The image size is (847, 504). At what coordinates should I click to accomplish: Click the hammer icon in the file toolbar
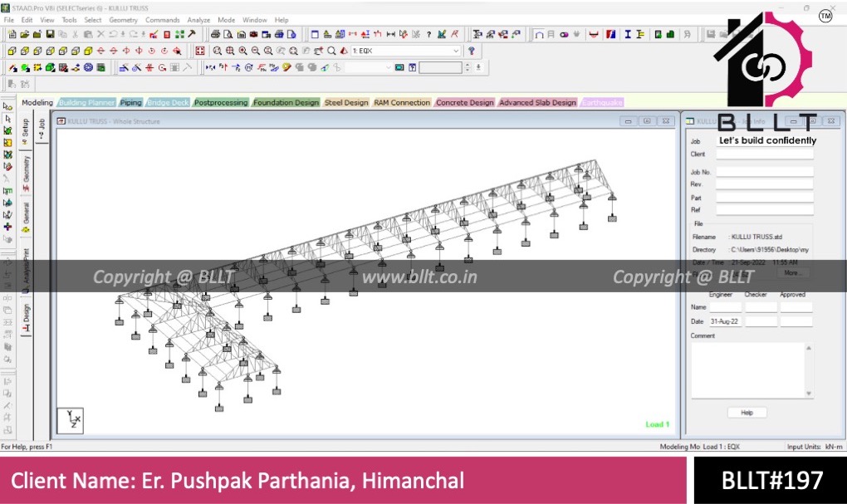192,34
